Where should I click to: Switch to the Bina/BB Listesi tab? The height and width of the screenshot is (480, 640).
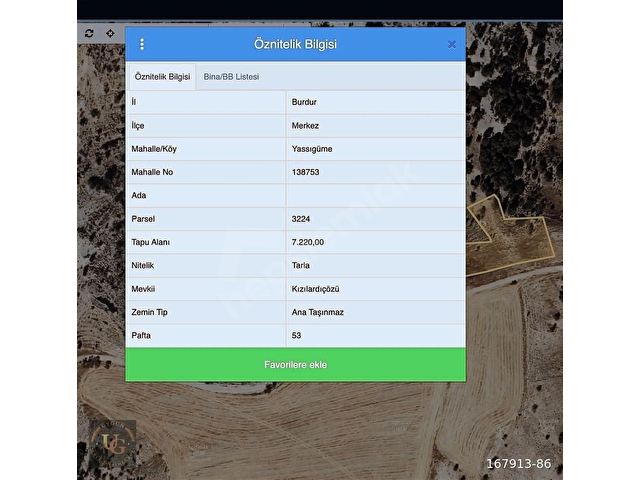coord(231,77)
